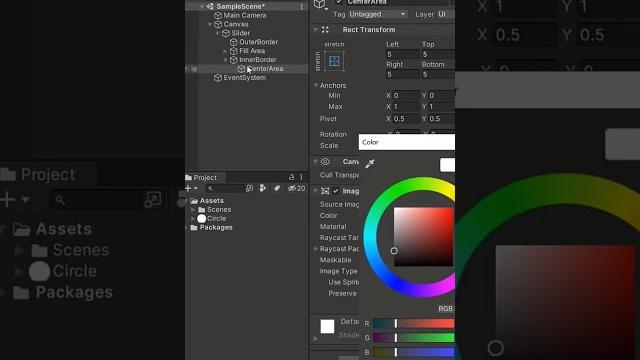Image resolution: width=640 pixels, height=360 pixels.
Task: Toggle the Image component enabled checkbox
Action: (336, 191)
